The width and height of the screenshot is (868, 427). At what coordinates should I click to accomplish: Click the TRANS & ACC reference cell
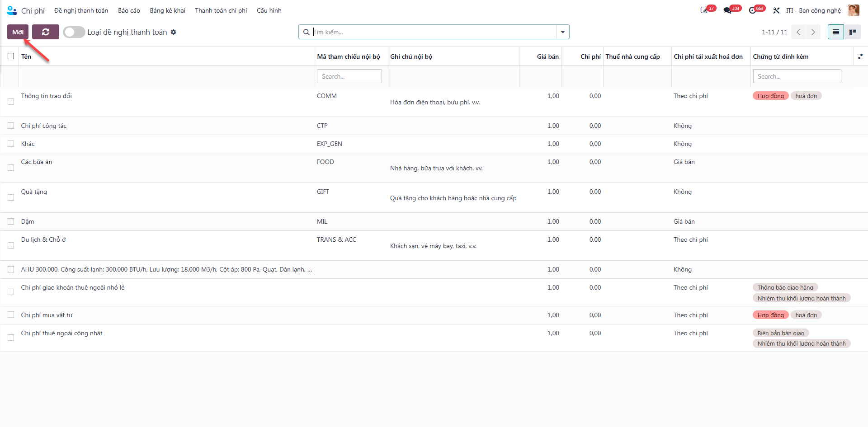coord(336,239)
